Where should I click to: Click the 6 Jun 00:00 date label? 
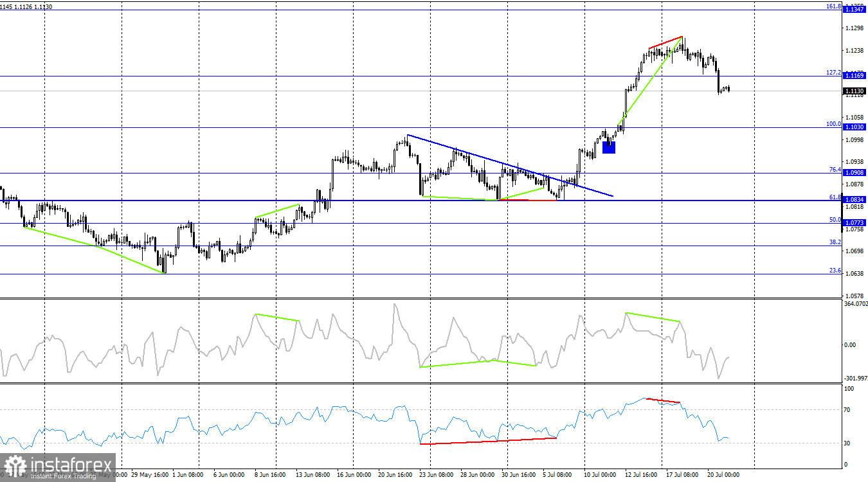click(x=228, y=475)
